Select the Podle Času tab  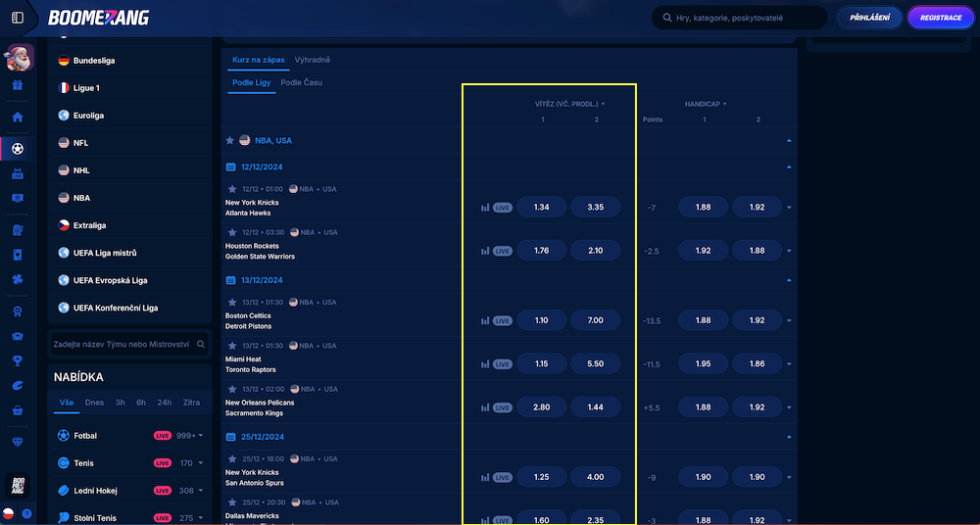(301, 82)
